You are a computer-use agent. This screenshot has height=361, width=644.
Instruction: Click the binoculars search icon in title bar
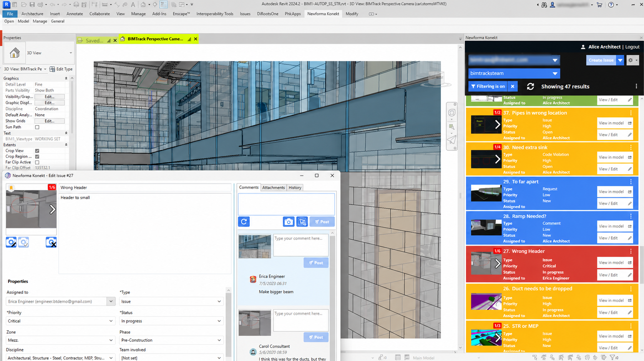544,5
